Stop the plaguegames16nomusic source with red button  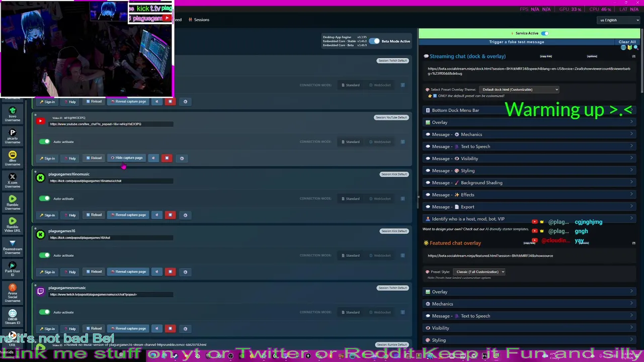pyautogui.click(x=170, y=215)
